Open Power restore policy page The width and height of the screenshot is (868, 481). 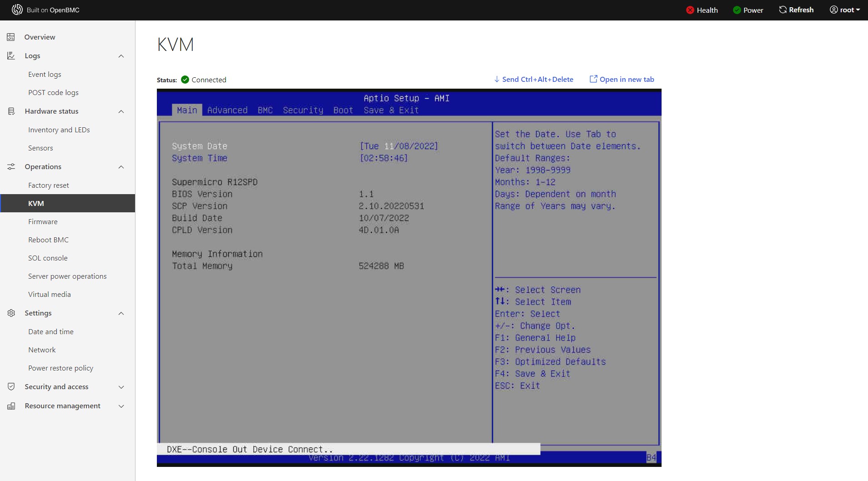point(67,368)
